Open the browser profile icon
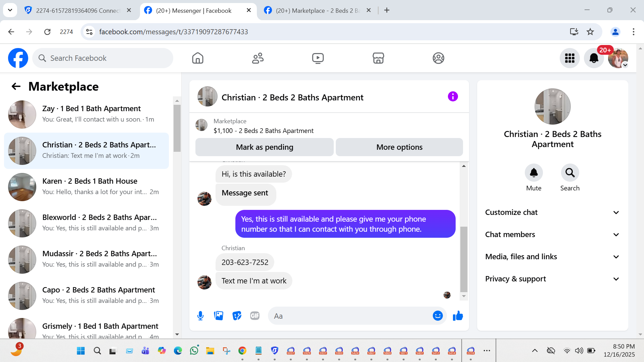 tap(615, 32)
